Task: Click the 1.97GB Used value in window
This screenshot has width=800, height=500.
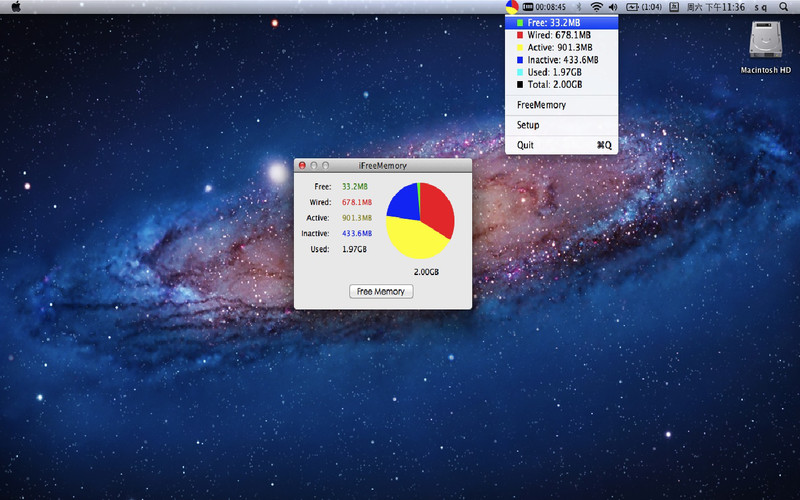Action: click(354, 249)
